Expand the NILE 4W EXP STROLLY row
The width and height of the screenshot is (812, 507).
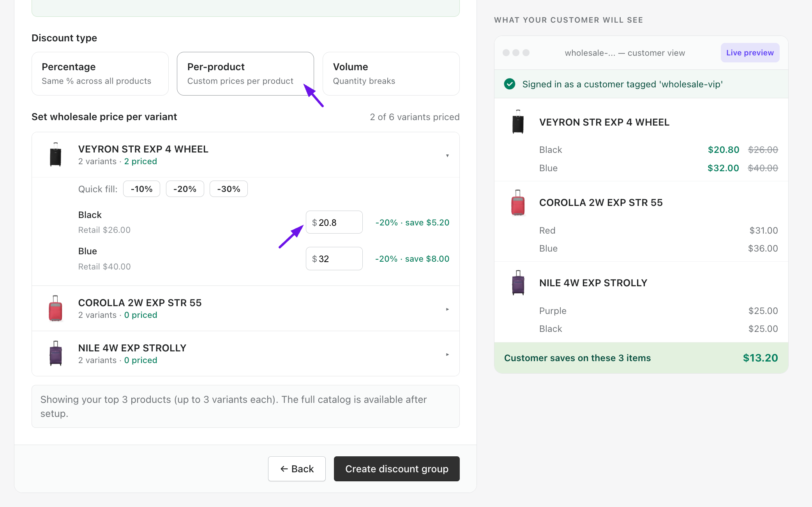[245, 354]
